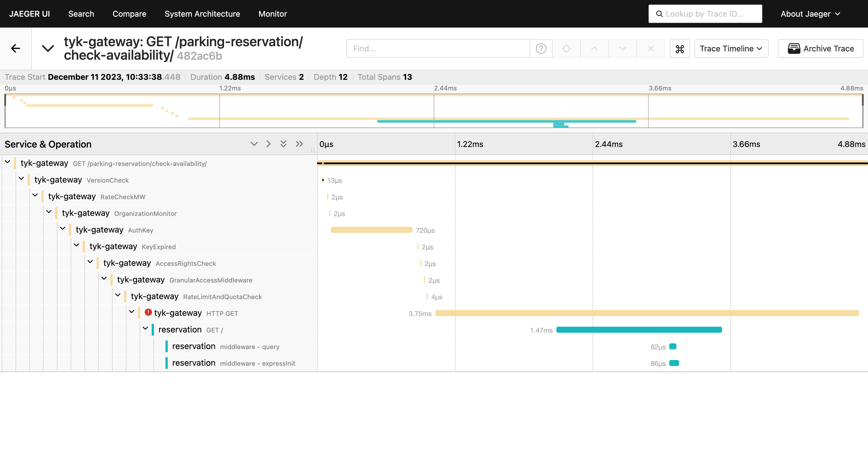Image resolution: width=868 pixels, height=453 pixels.
Task: Click the back arrow icon
Action: click(x=16, y=49)
